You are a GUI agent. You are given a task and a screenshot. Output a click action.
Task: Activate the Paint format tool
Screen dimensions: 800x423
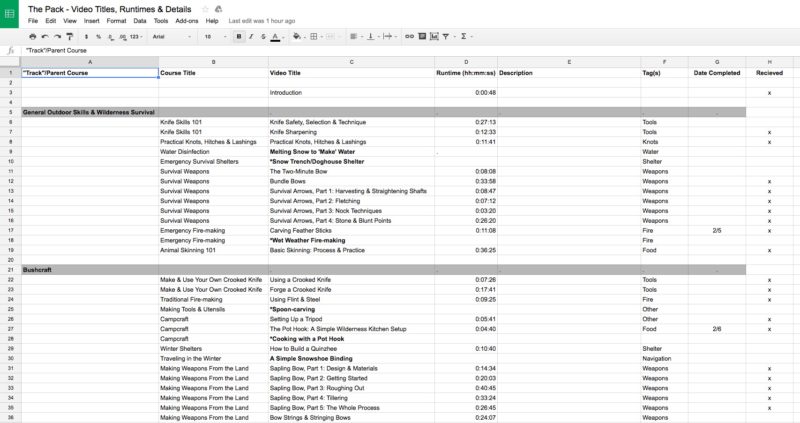click(x=70, y=37)
